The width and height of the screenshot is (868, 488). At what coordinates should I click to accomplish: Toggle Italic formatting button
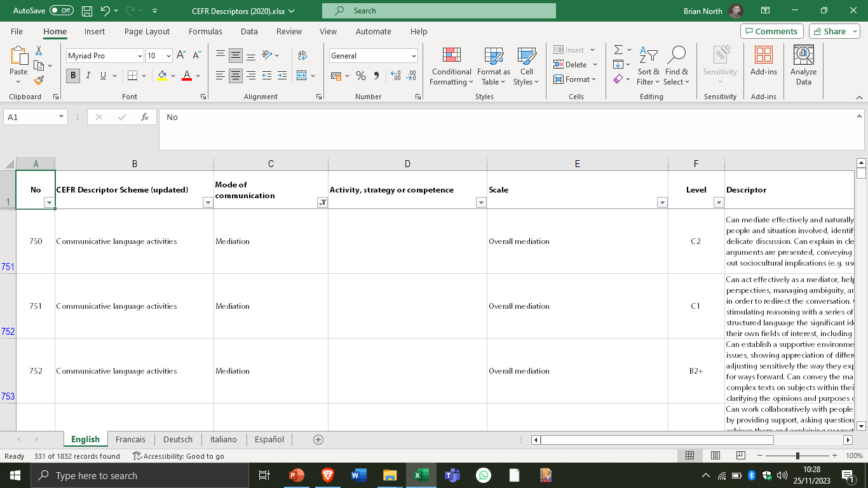pos(88,76)
